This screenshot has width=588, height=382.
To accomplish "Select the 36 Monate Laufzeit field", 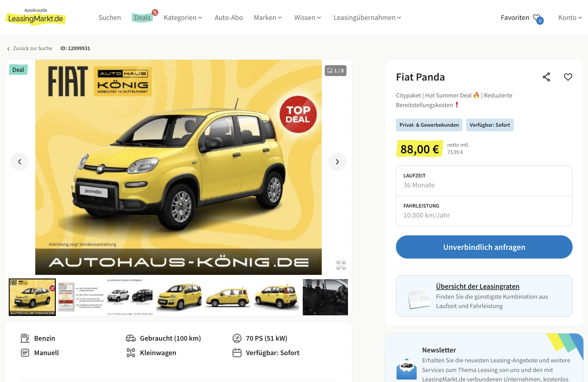I will 484,181.
